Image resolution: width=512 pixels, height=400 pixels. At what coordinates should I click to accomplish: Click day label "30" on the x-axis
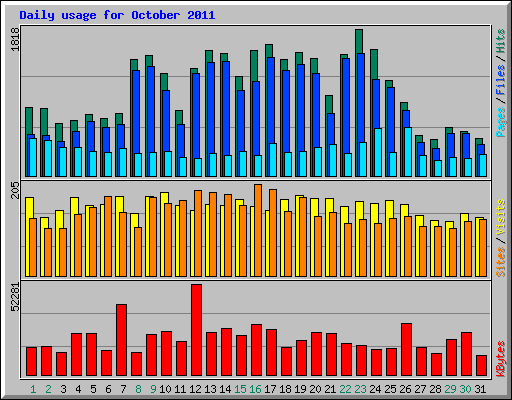tap(465, 389)
